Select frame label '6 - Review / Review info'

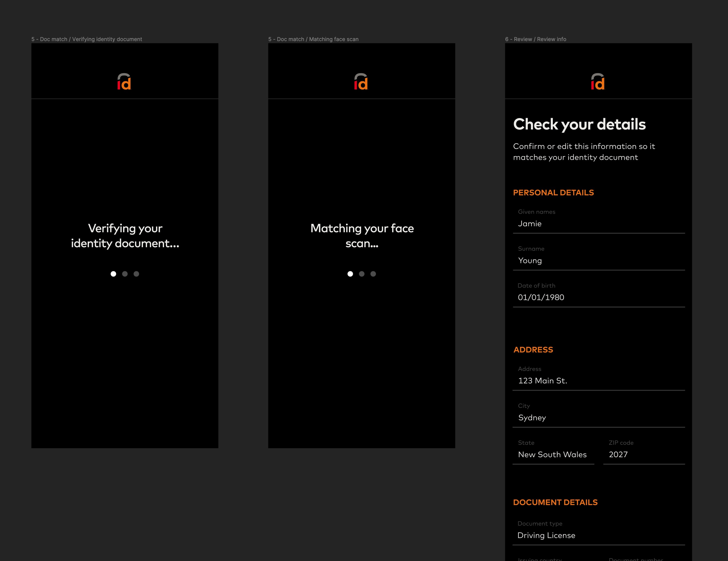(x=535, y=39)
